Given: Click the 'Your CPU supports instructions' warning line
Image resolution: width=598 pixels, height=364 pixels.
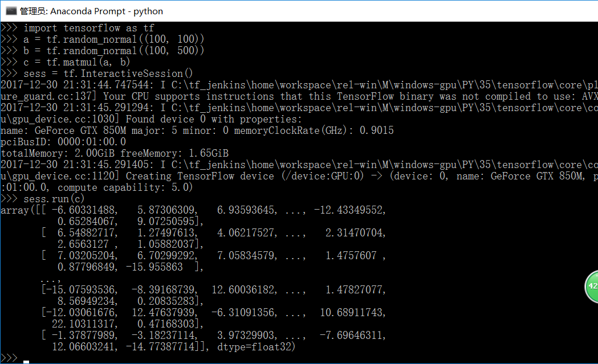Looking at the screenshot, I should [x=188, y=96].
